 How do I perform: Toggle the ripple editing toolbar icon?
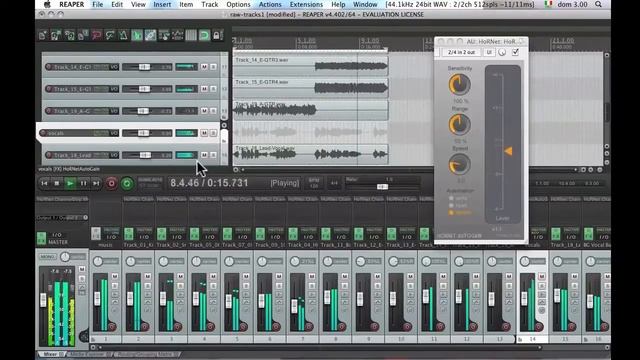164,36
